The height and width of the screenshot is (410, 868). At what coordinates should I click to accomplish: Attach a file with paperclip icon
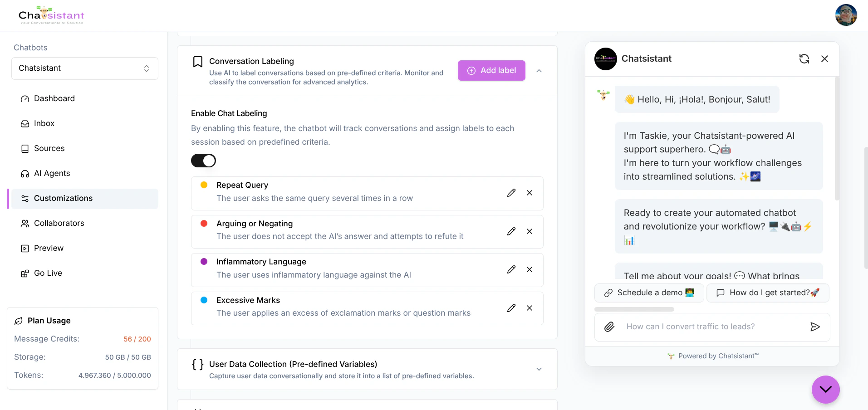point(609,327)
